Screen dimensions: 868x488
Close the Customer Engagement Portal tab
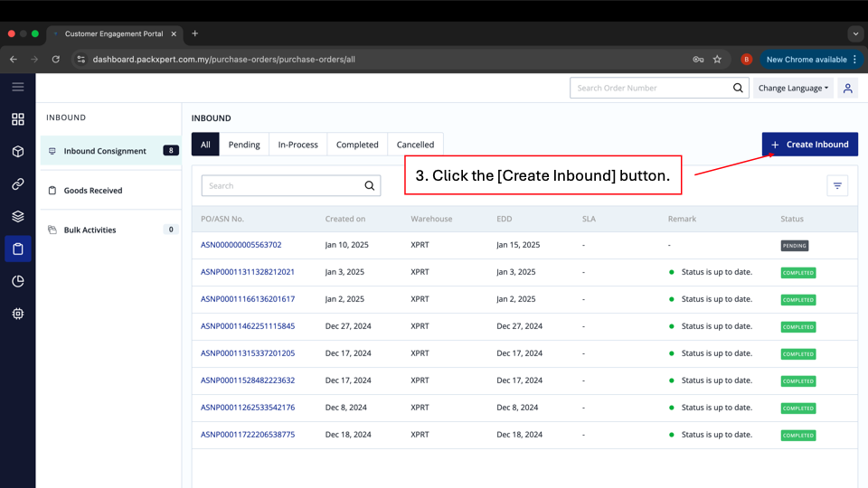174,33
